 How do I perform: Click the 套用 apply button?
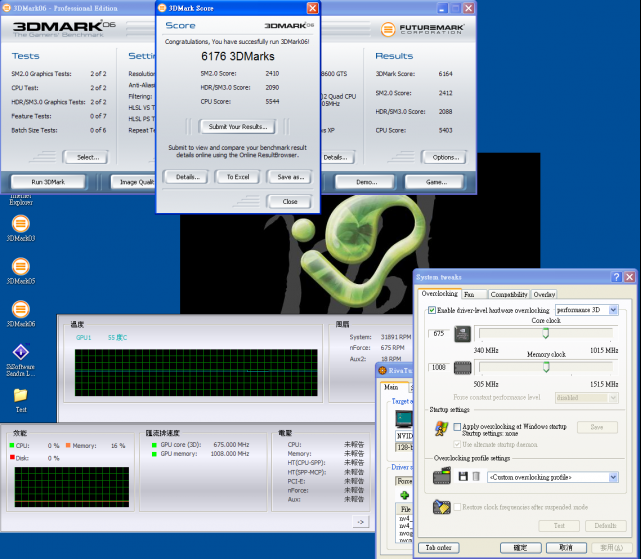(612, 548)
